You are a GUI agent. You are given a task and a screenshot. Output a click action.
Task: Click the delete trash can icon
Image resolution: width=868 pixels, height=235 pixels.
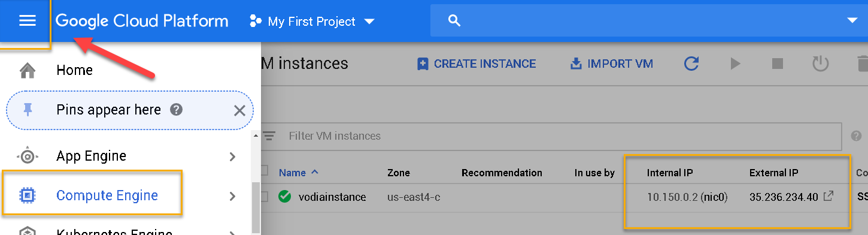click(862, 64)
